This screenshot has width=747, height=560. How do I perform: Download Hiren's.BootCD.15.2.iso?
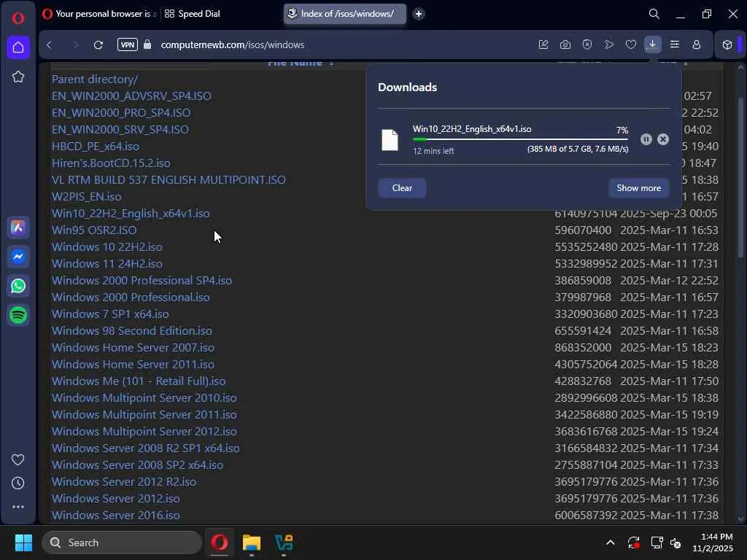(x=111, y=163)
